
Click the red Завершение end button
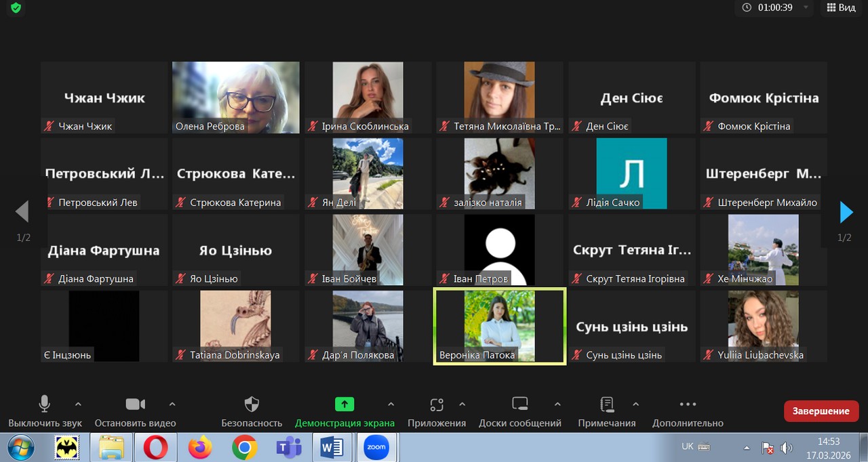[821, 411]
